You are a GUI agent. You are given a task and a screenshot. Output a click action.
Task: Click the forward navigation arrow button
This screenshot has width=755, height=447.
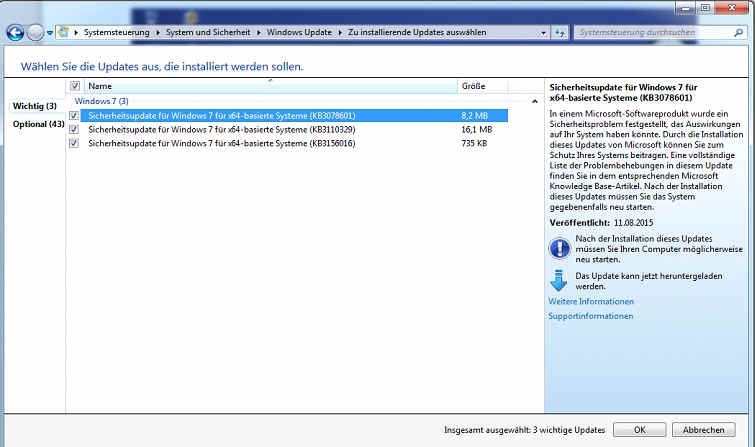[x=35, y=33]
